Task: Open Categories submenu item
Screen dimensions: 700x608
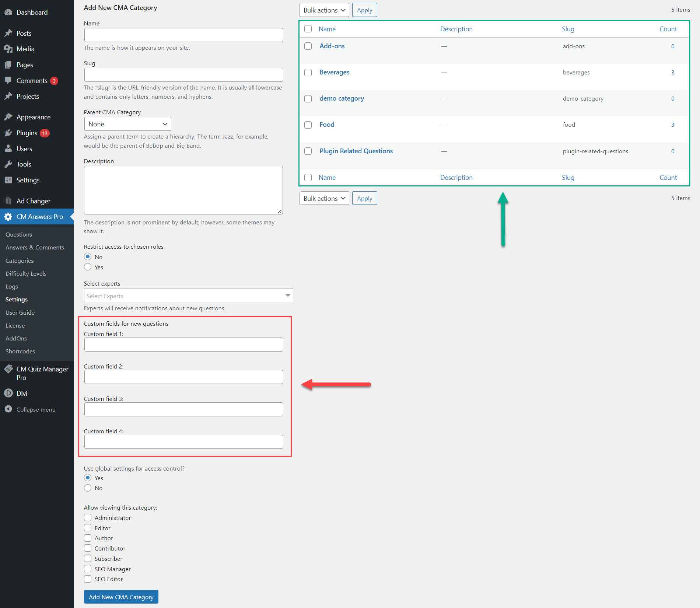Action: 20,261
